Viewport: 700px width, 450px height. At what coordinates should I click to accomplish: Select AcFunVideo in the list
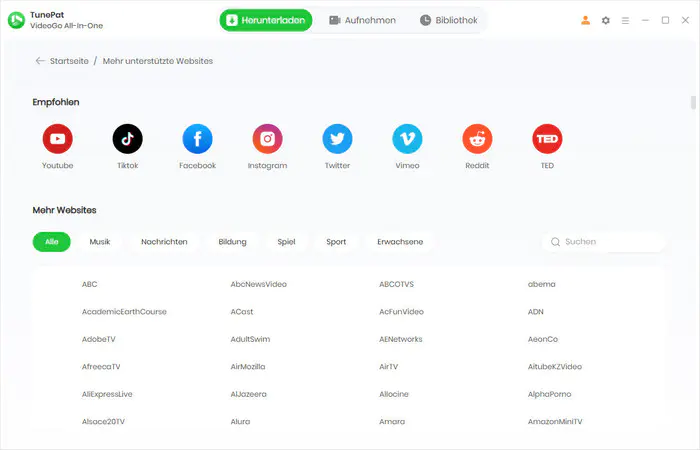pos(401,312)
